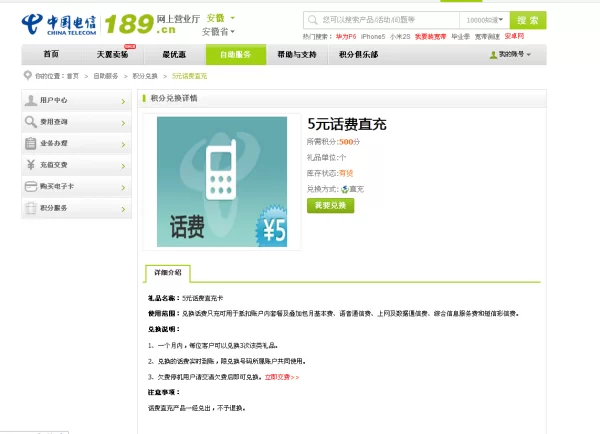Switch to the 自助服务 nav tab
This screenshot has height=434, width=600.
(236, 55)
